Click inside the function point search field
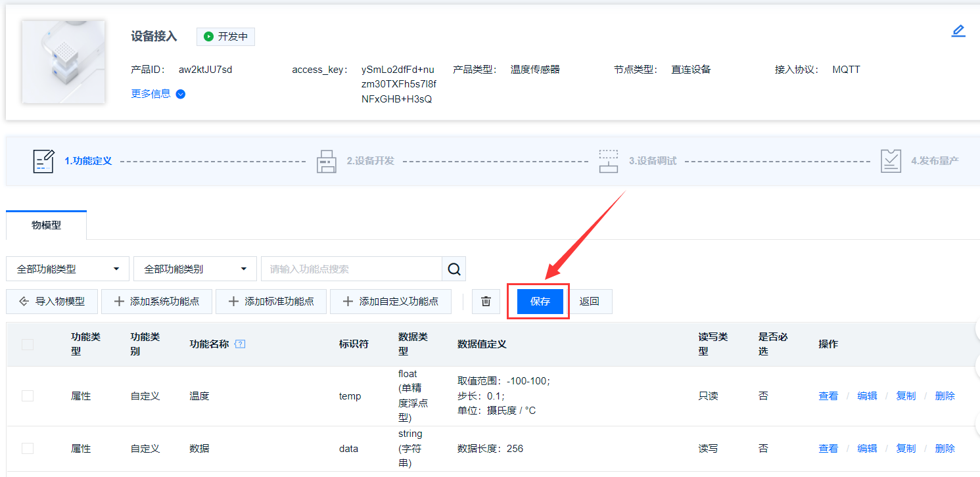The height and width of the screenshot is (477, 980). point(348,268)
